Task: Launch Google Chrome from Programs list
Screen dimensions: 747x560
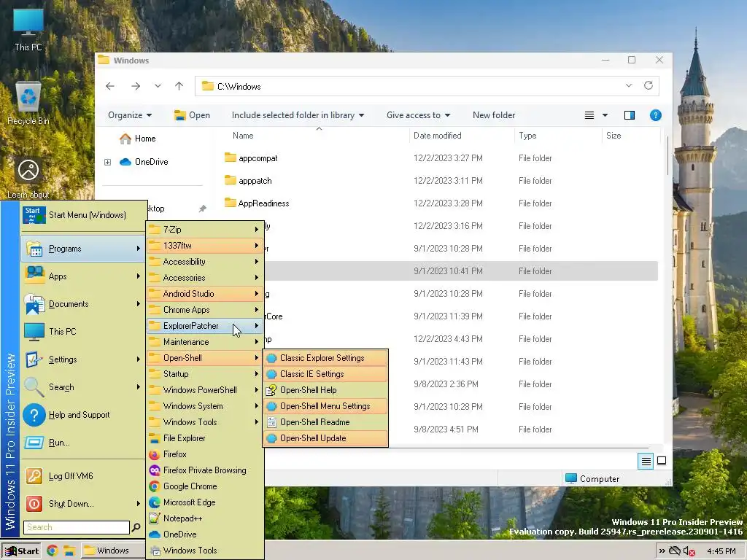Action: coord(205,486)
